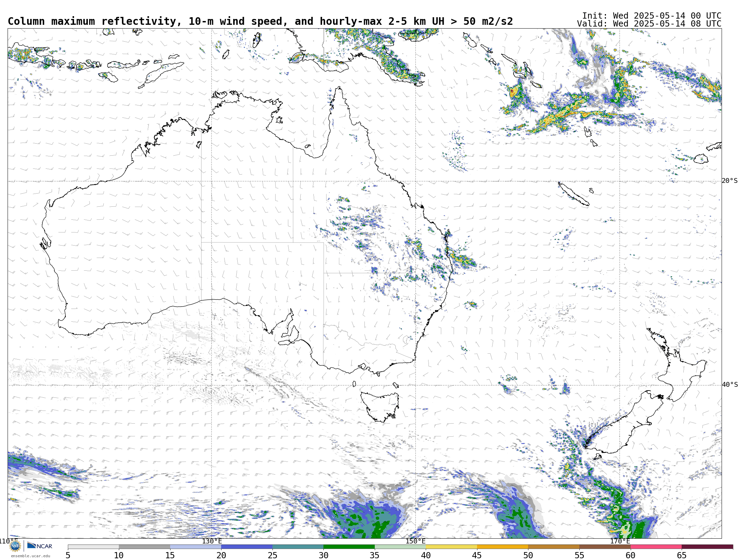The image size is (744, 560).
Task: Click the map title 'Column maximum reflectivity'
Action: coord(92,21)
